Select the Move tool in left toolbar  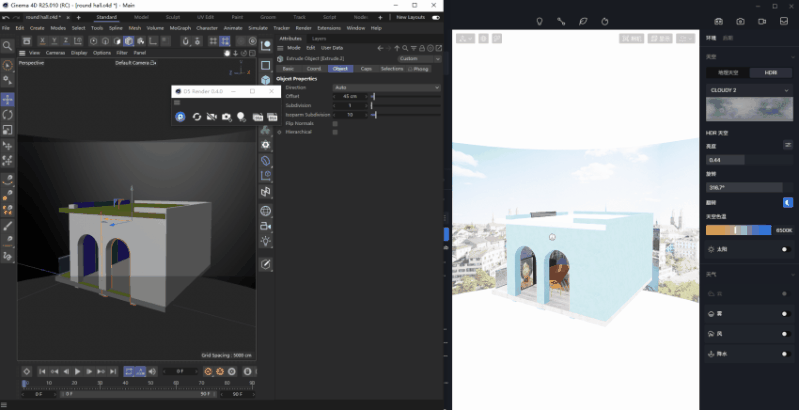[7, 100]
